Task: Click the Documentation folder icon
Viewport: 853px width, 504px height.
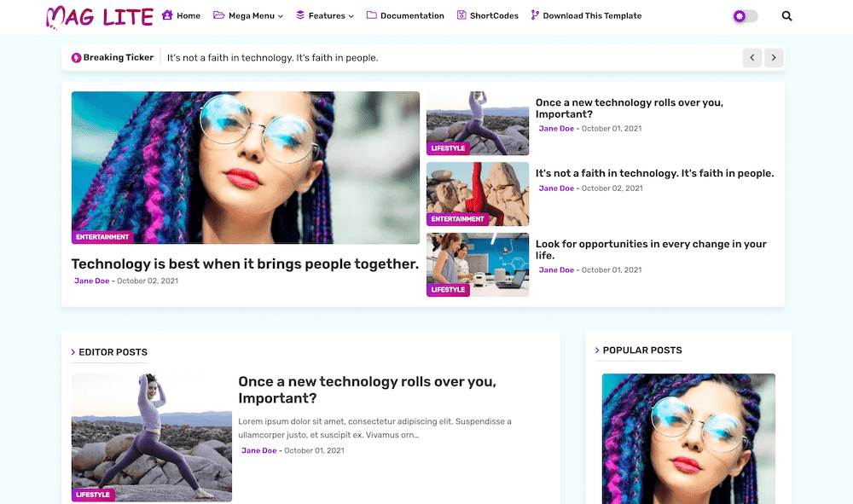Action: pos(372,15)
